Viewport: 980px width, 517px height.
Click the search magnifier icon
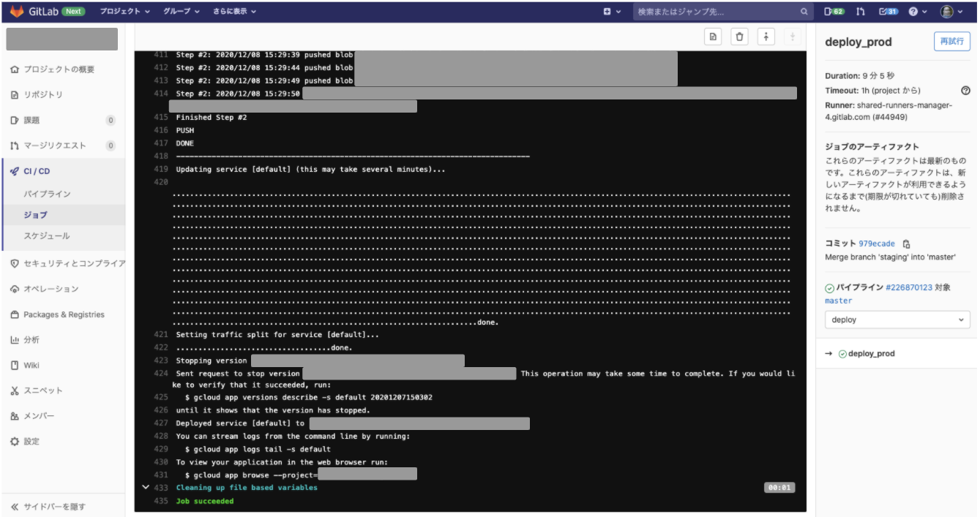[804, 12]
